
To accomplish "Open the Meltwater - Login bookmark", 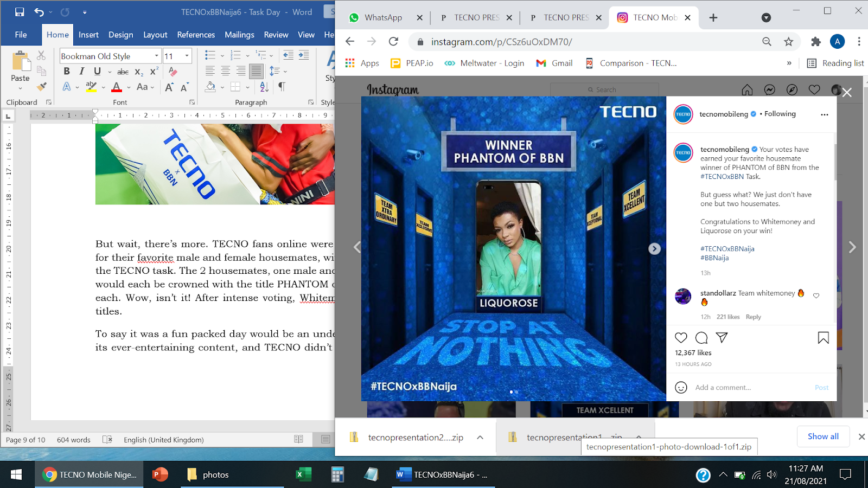I will 484,63.
